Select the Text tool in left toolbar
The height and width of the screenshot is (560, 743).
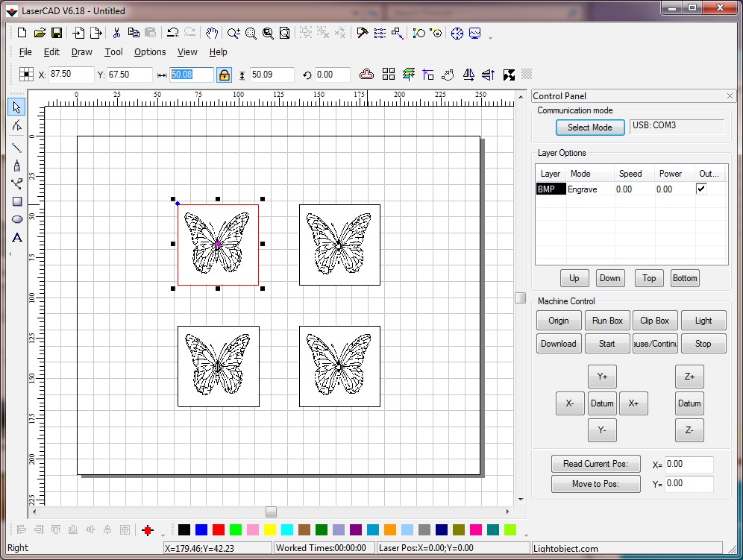pos(17,238)
